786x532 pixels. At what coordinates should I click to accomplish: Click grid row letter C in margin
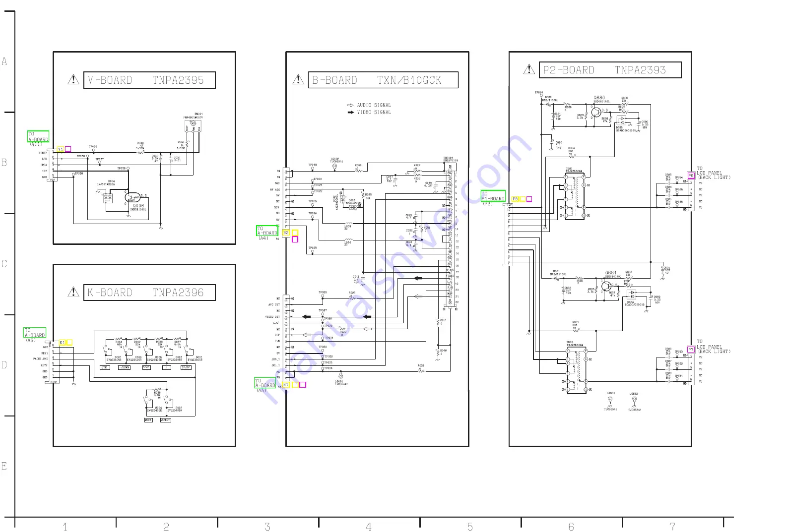[4, 264]
